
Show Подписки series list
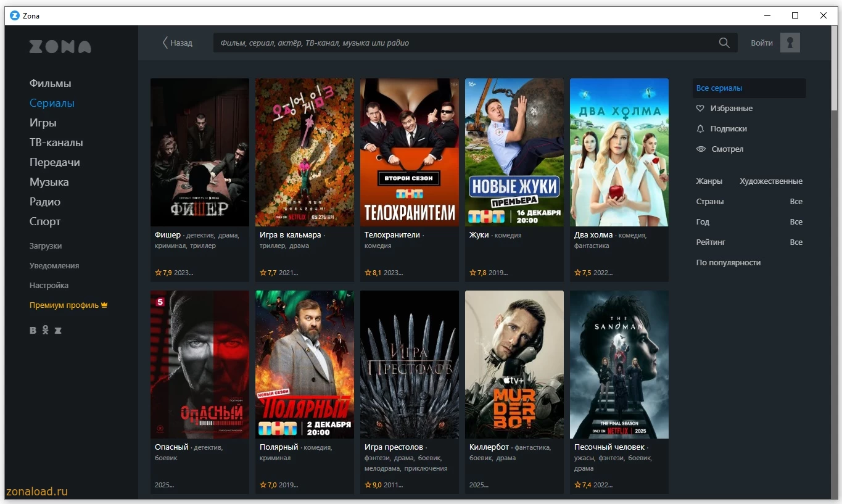coord(728,129)
